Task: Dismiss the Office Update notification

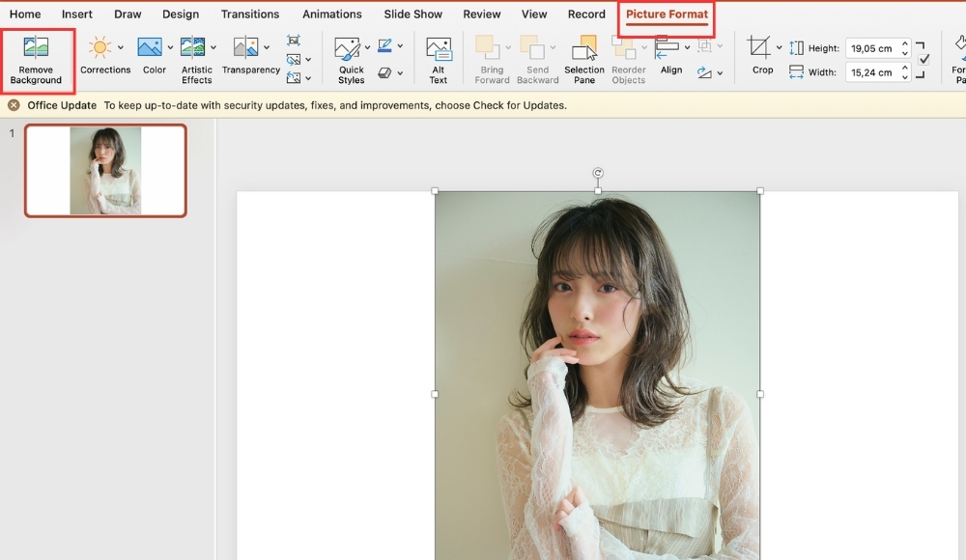Action: [x=12, y=104]
